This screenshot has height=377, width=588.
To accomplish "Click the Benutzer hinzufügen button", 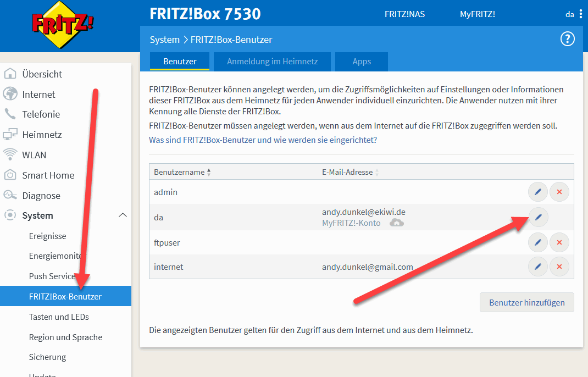I will click(x=526, y=302).
